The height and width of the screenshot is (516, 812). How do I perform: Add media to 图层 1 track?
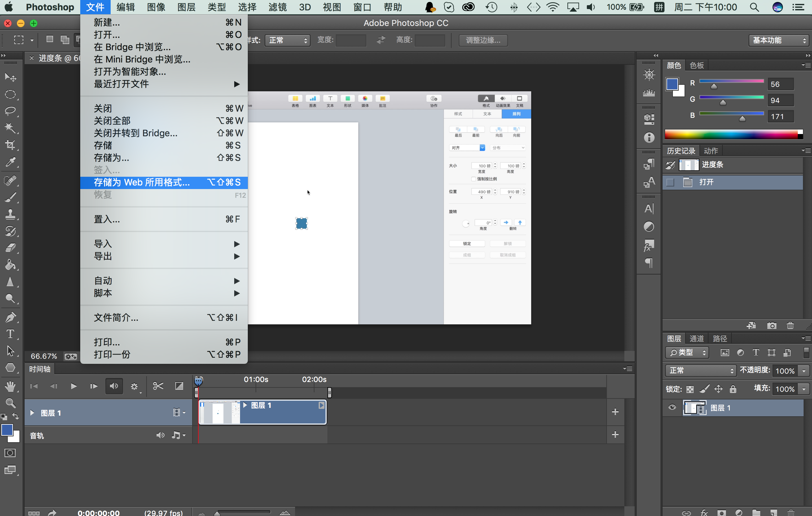(615, 412)
